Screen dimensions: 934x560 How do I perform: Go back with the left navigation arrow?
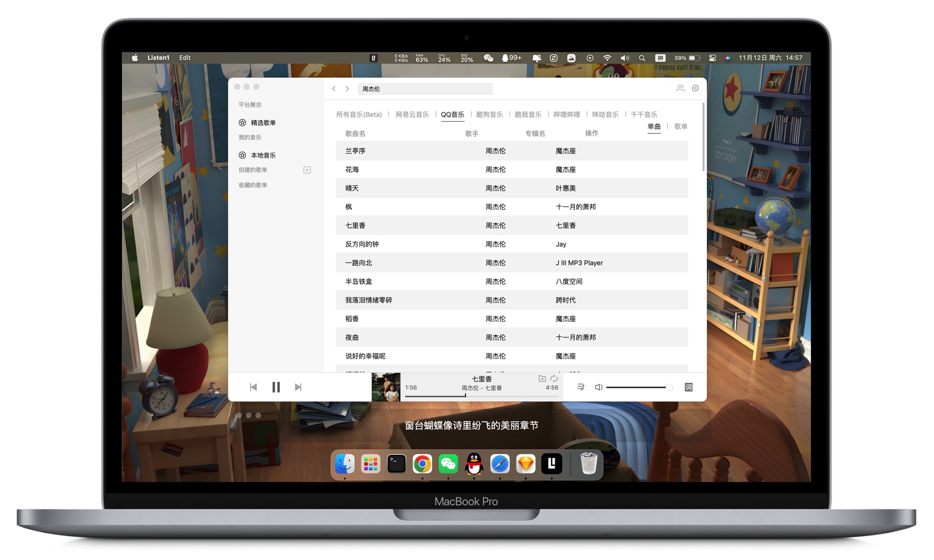pyautogui.click(x=334, y=89)
